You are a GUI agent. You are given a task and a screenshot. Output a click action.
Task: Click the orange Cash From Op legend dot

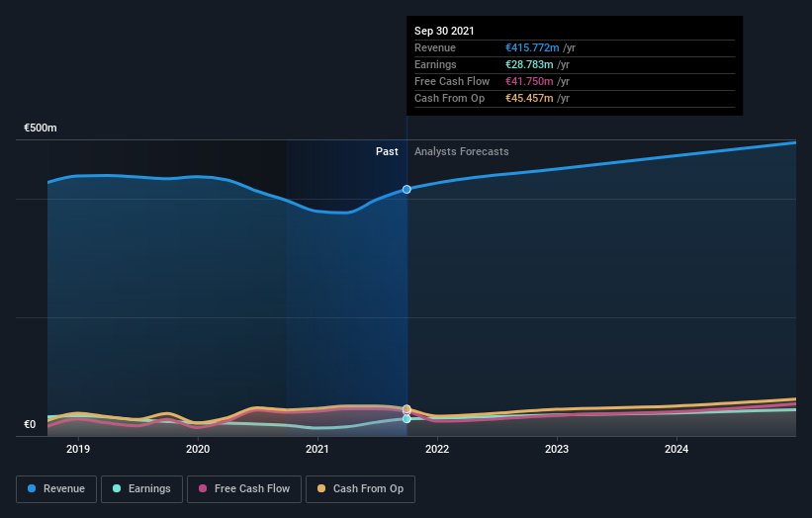click(321, 488)
